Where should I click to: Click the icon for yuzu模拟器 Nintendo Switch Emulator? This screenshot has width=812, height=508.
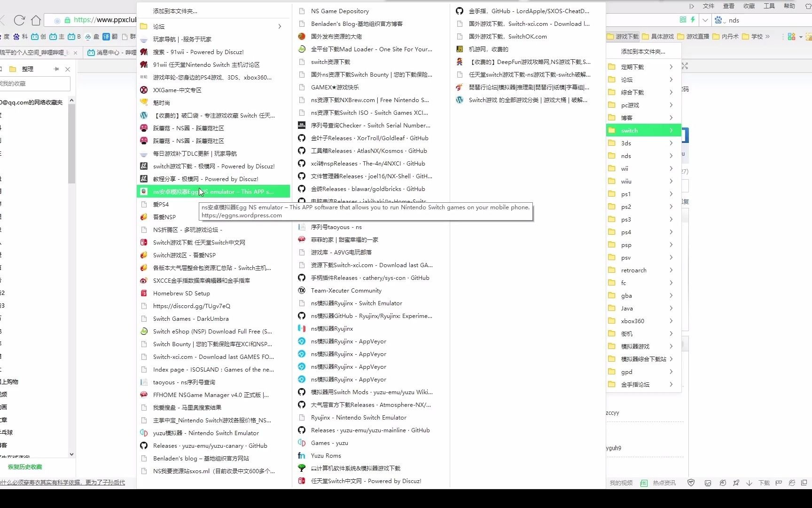[144, 433]
